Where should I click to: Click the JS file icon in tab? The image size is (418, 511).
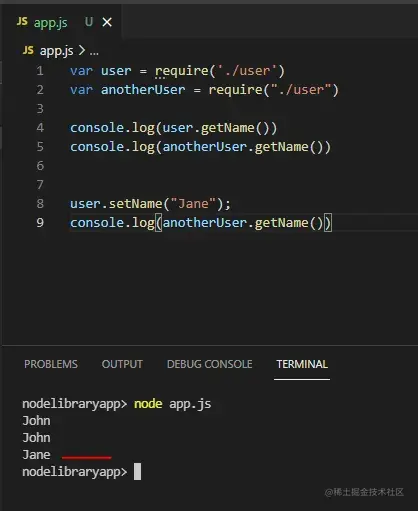[22, 22]
